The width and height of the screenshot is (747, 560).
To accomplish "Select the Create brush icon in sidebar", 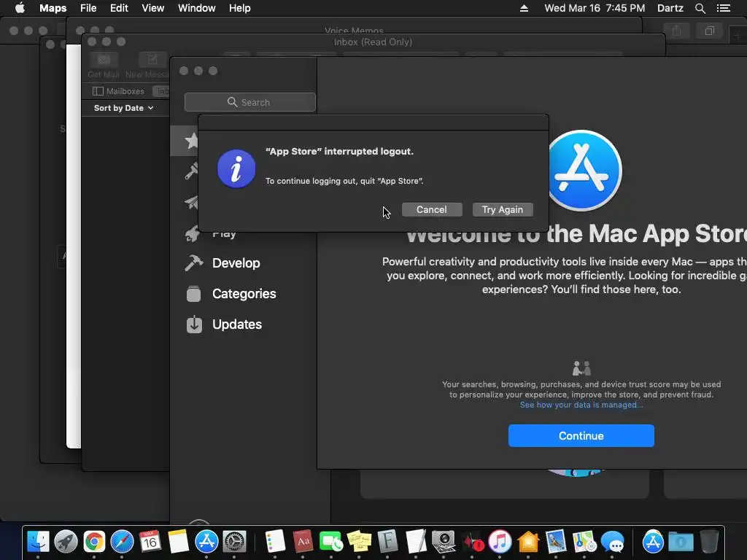I will [x=192, y=171].
